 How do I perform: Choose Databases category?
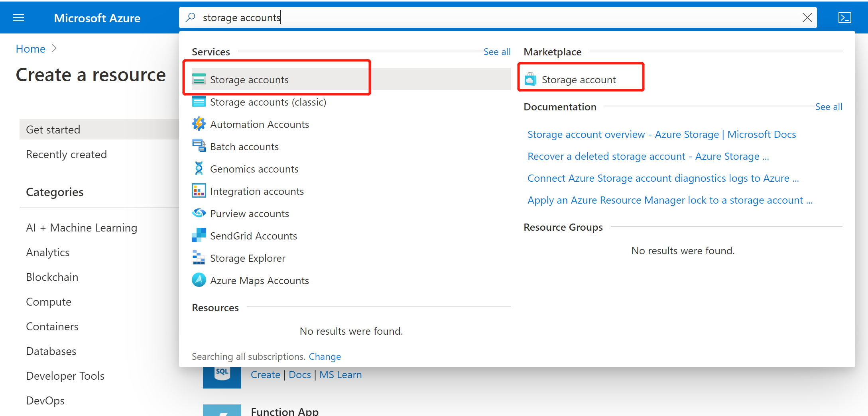point(51,351)
